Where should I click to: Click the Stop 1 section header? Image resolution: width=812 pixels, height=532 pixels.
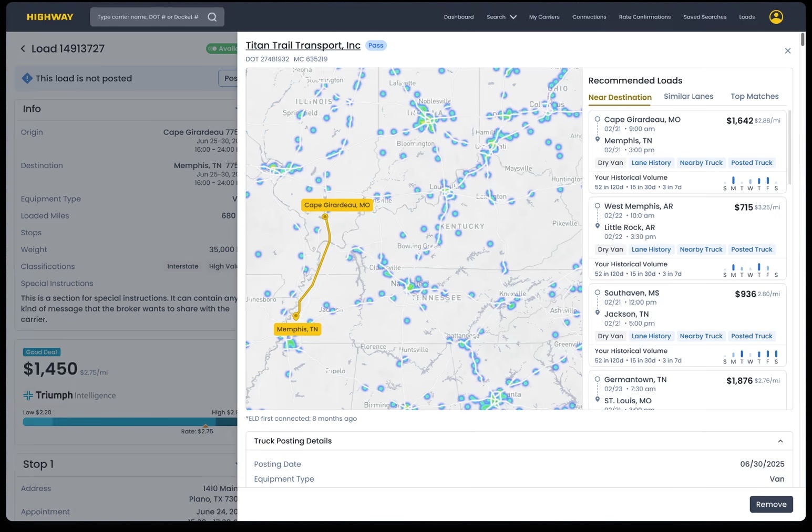pyautogui.click(x=126, y=464)
